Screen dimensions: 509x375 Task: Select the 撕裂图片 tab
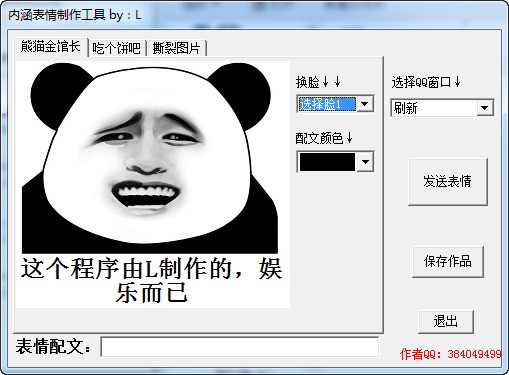(176, 48)
